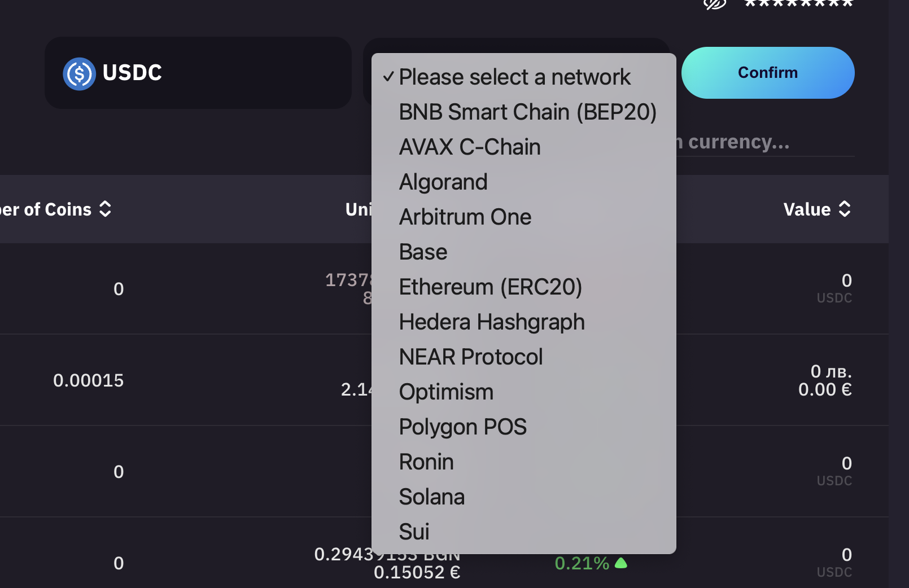Screen dimensions: 909x588
Task: Sort by Number of Coins arrows
Action: [x=105, y=209]
